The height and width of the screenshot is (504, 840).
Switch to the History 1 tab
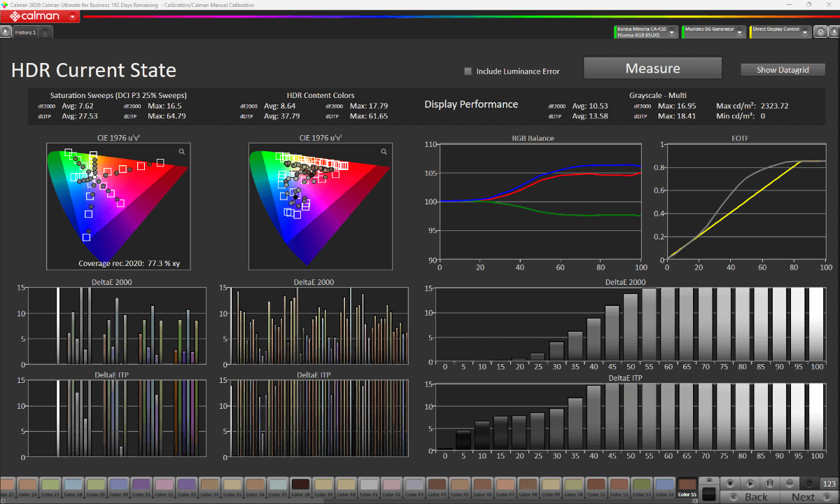tap(25, 32)
